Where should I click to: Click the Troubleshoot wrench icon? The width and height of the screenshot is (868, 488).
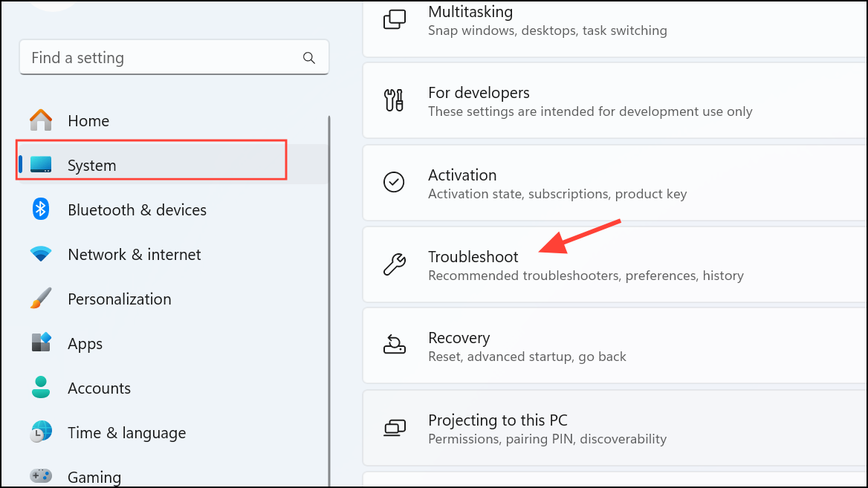tap(394, 264)
